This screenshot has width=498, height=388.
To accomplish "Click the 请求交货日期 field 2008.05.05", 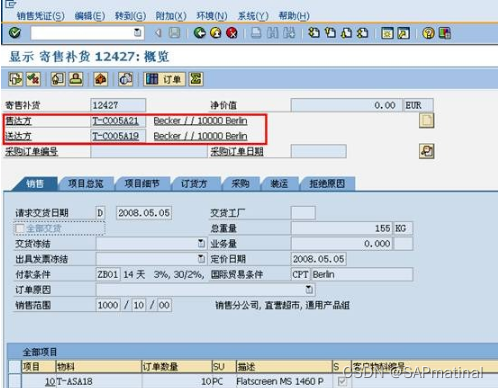I will pyautogui.click(x=144, y=213).
